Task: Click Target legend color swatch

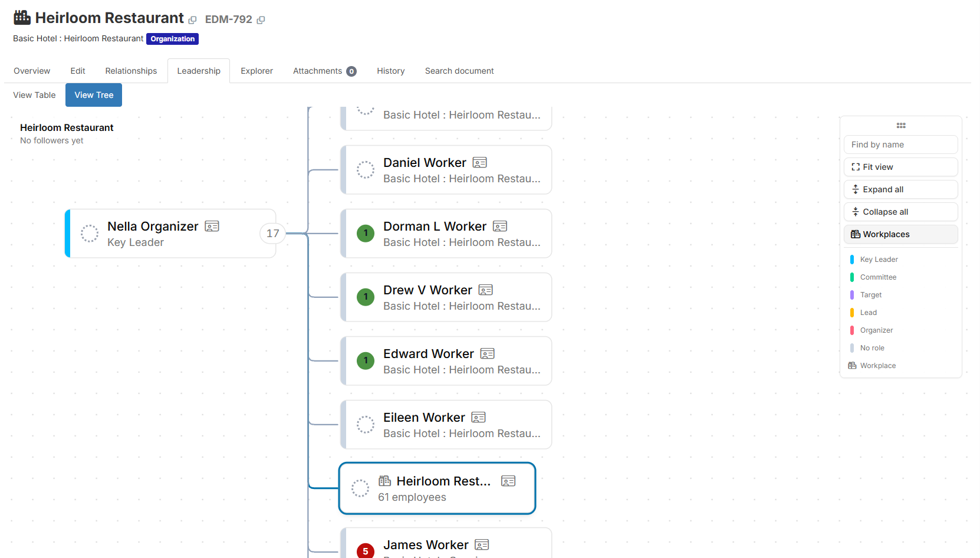Action: click(x=852, y=295)
